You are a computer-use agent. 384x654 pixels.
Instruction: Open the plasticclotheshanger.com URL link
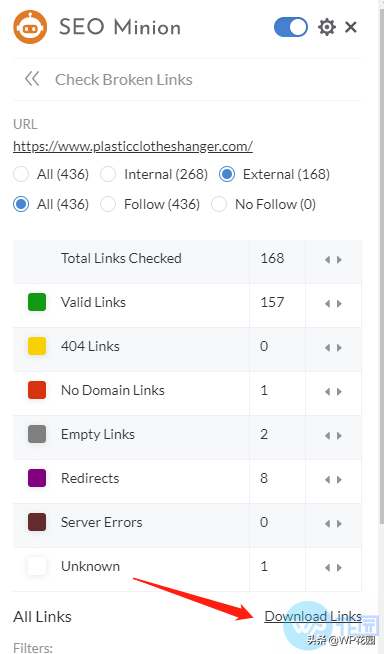tap(133, 146)
